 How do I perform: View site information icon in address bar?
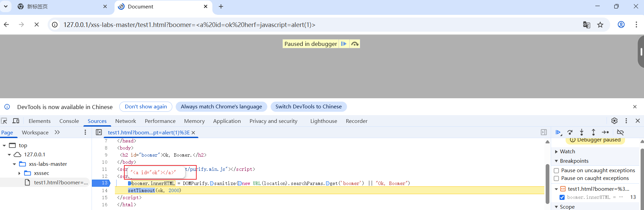tap(55, 25)
